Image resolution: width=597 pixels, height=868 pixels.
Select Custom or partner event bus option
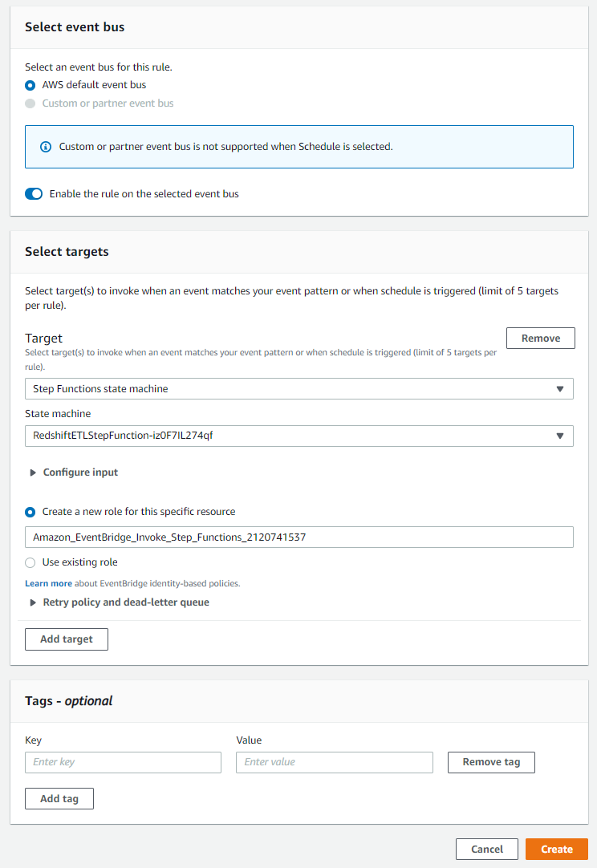30,103
